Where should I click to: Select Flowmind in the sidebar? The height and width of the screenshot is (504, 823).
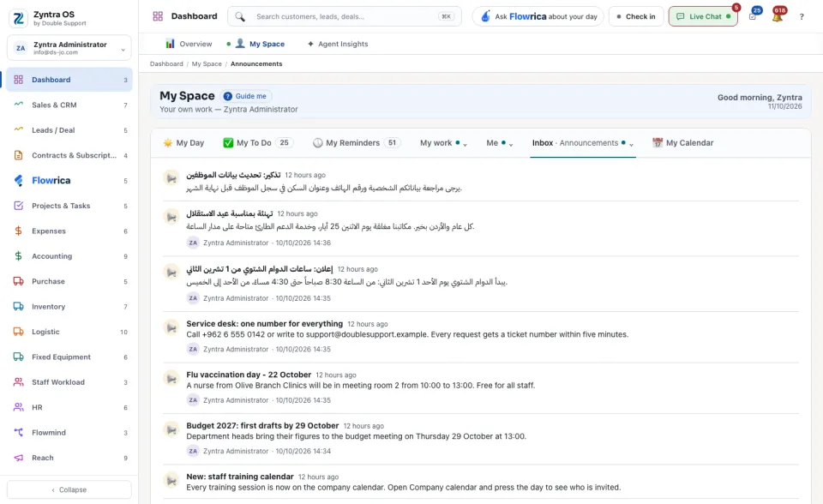click(69, 433)
